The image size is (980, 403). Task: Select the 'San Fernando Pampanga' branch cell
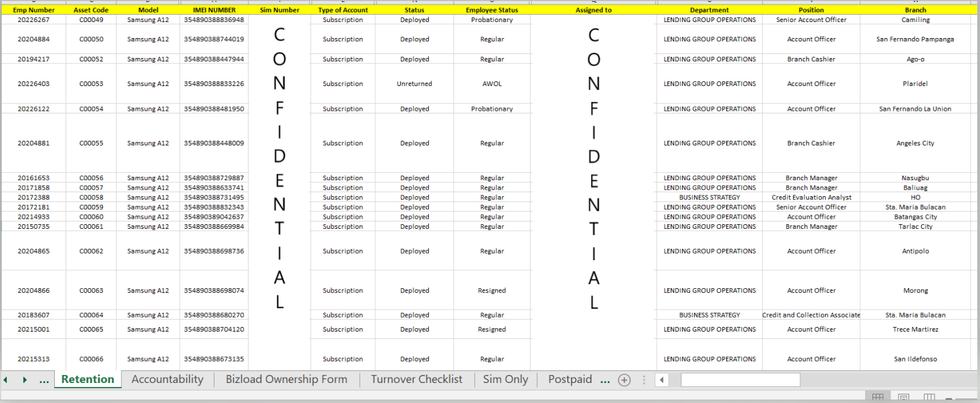[915, 39]
